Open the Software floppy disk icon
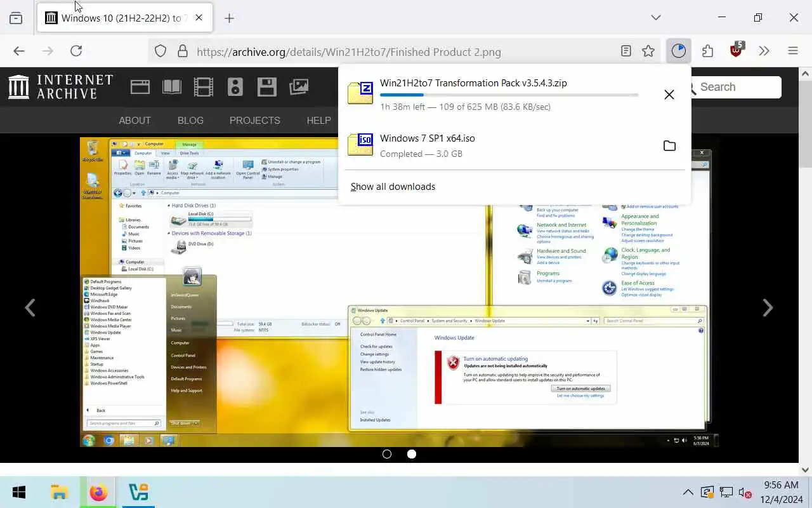Screen dimensions: 812x508 [267, 87]
